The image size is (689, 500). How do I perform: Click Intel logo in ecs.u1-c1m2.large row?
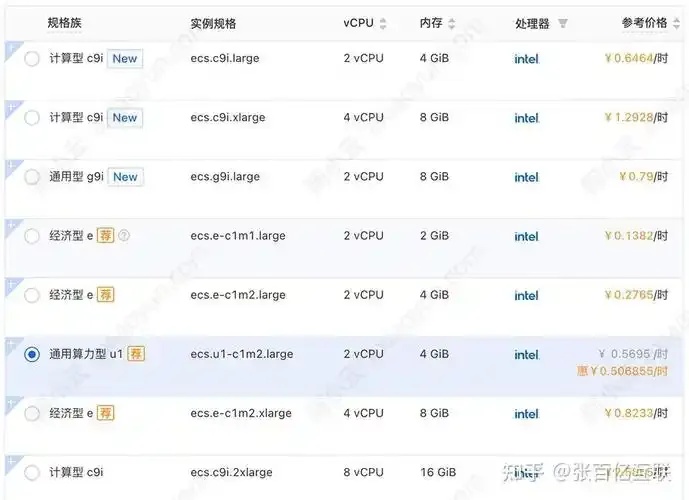click(526, 355)
